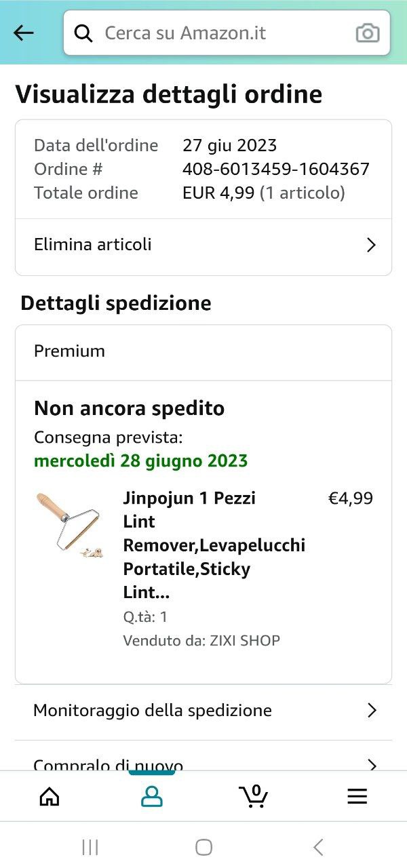Tap the back arrow icon
407x868 pixels.
pos(24,33)
